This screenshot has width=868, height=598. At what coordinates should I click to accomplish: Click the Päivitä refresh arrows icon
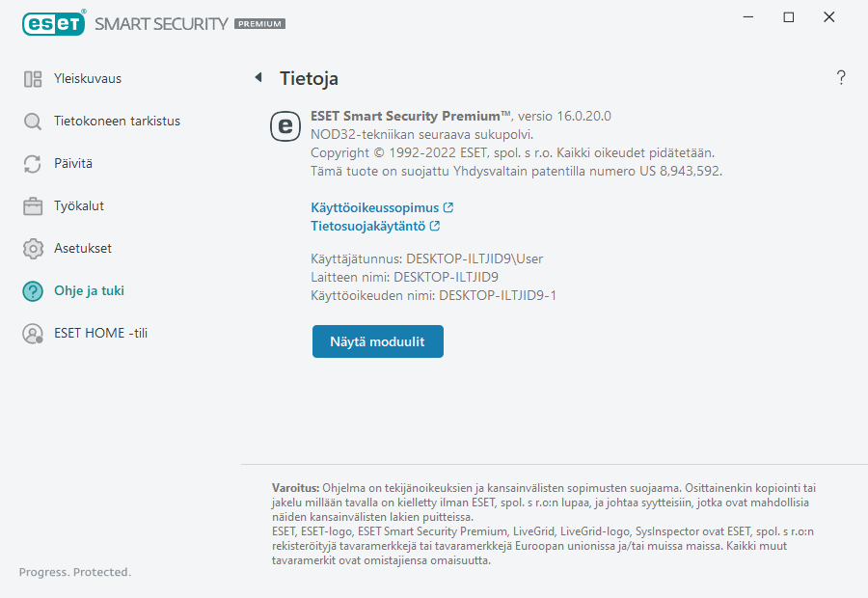(x=33, y=164)
